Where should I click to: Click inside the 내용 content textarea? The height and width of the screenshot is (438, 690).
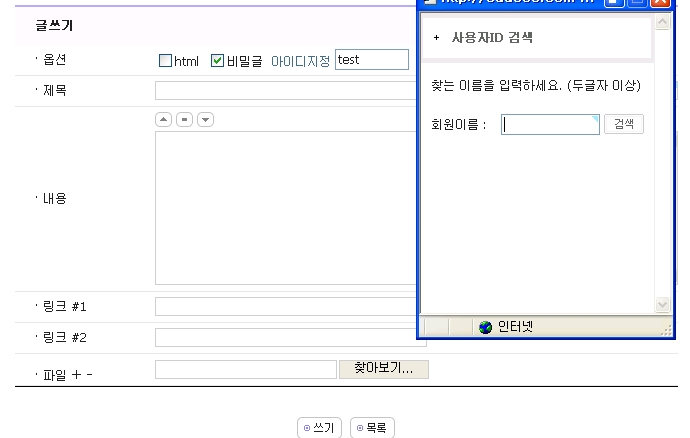pyautogui.click(x=285, y=208)
